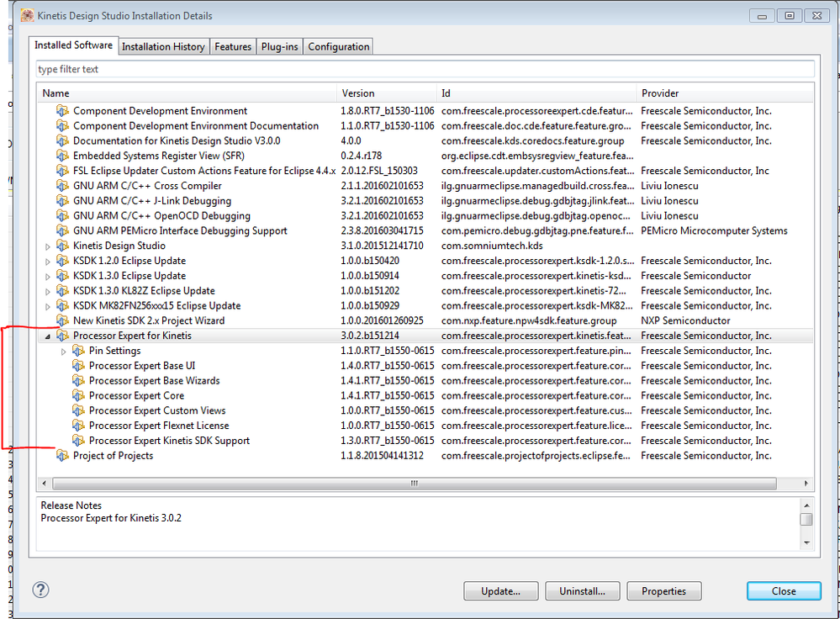Click the horizontal scrollbar right arrow
The height and width of the screenshot is (619, 840).
(x=806, y=484)
